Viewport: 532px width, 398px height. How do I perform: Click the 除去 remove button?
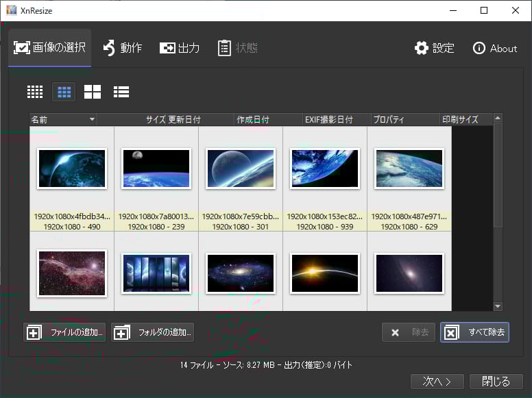click(409, 332)
